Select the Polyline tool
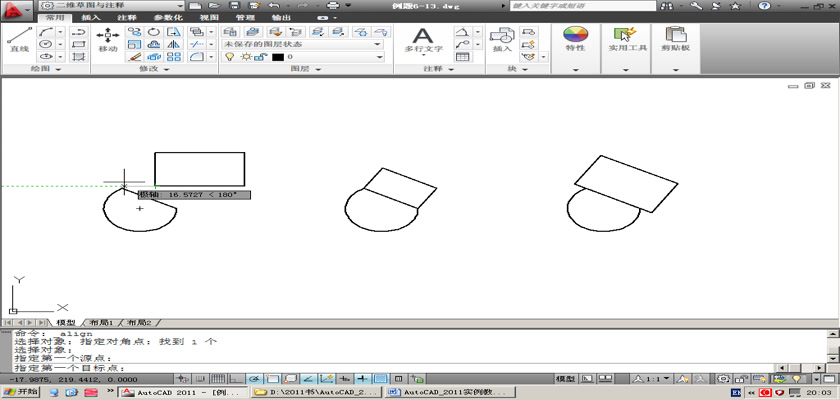Image resolution: width=840 pixels, height=400 pixels. (x=79, y=32)
